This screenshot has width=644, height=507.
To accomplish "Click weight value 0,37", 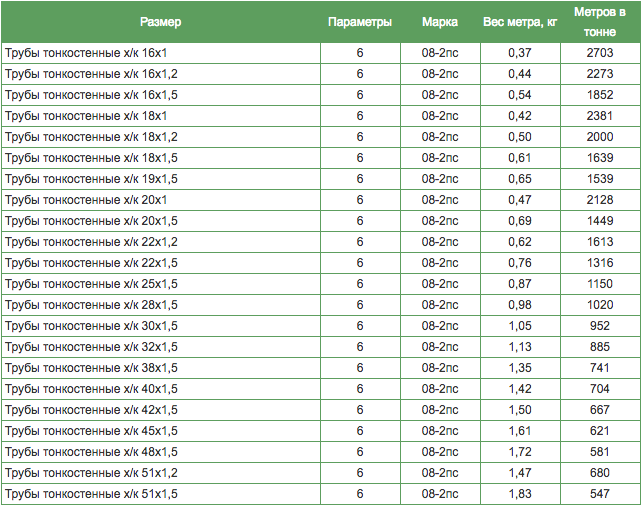I will click(x=520, y=53).
